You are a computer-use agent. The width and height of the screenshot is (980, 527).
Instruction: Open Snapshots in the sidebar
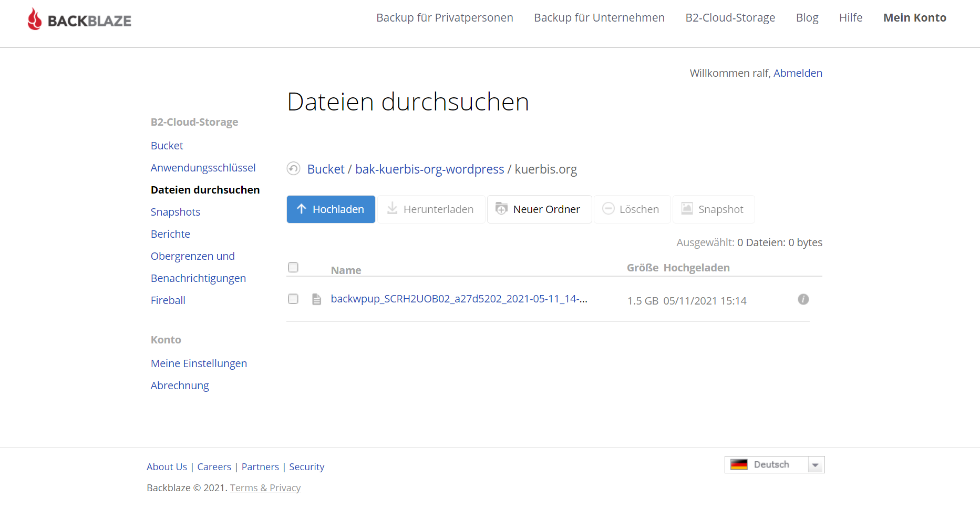175,212
